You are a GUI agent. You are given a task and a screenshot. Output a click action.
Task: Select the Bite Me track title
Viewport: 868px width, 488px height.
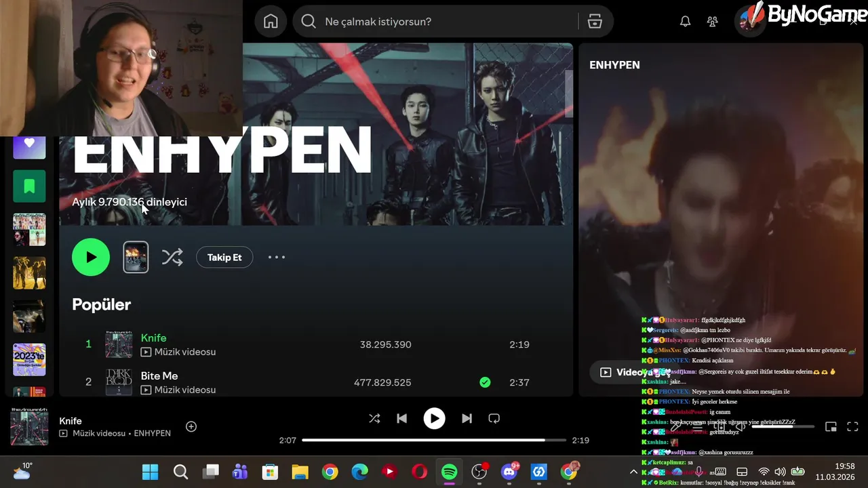159,375
